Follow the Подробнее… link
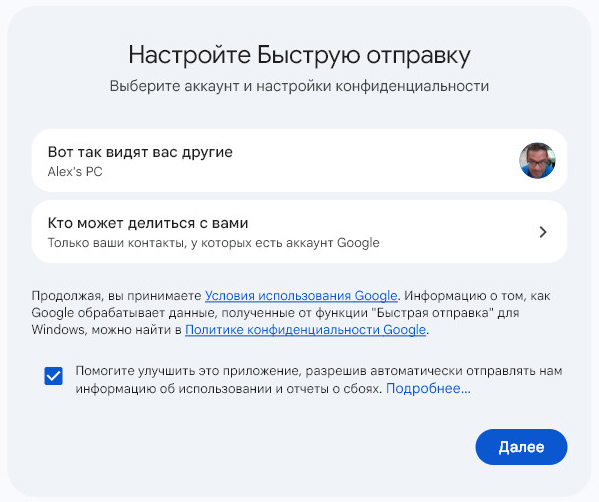Screen dimensions: 599x502 tap(428, 389)
